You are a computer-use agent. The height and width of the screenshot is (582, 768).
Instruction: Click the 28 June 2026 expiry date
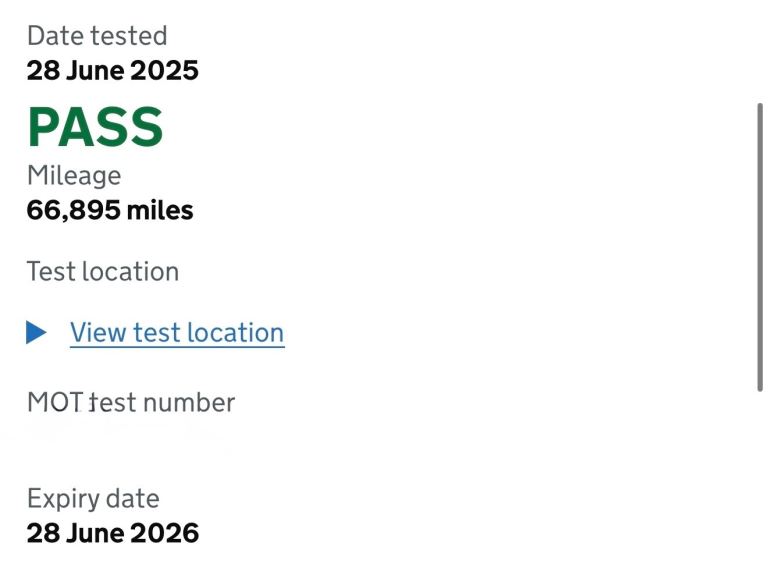113,533
